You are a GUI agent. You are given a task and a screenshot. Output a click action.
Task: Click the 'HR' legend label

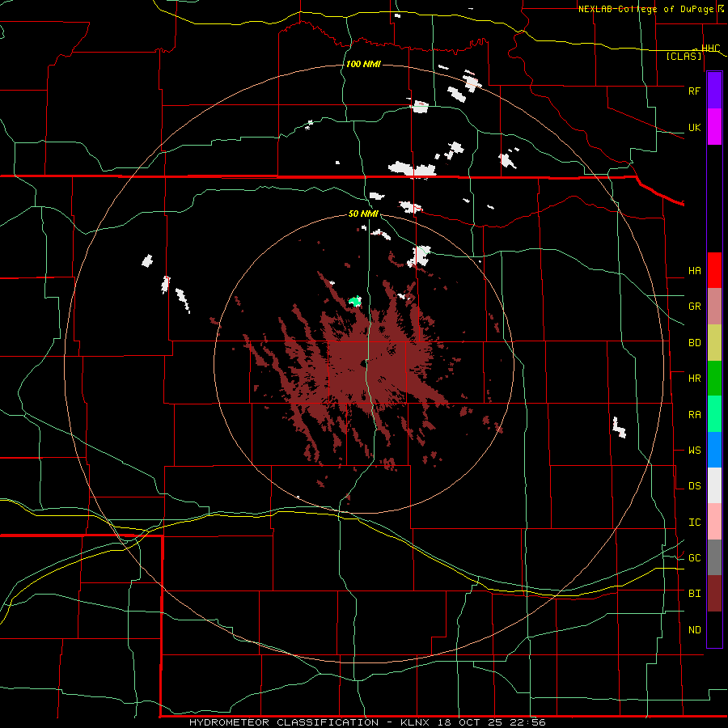pyautogui.click(x=694, y=379)
